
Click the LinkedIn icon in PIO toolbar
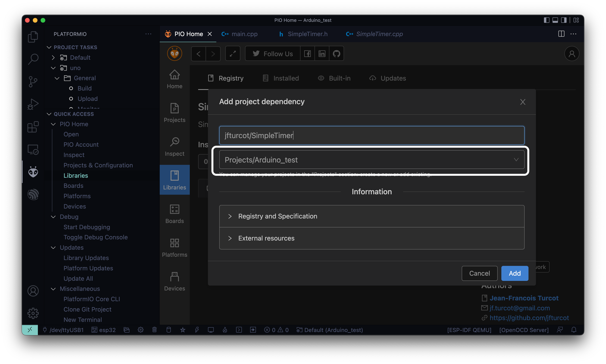322,53
